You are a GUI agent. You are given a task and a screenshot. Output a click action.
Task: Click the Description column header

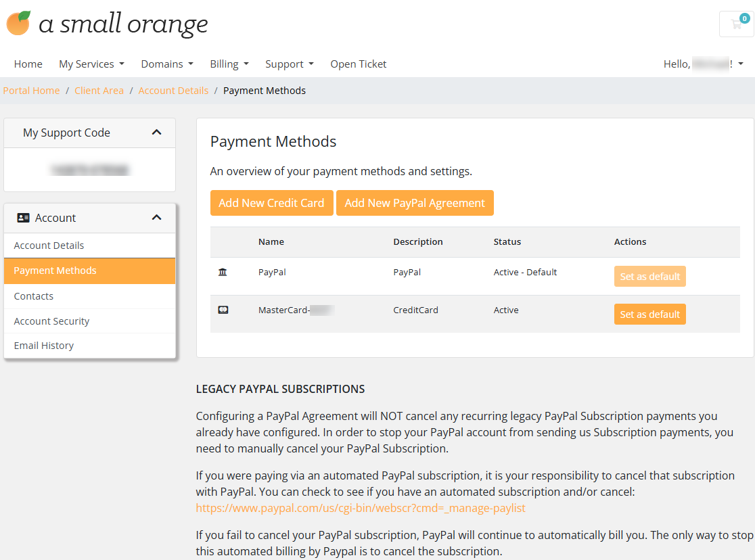[418, 241]
